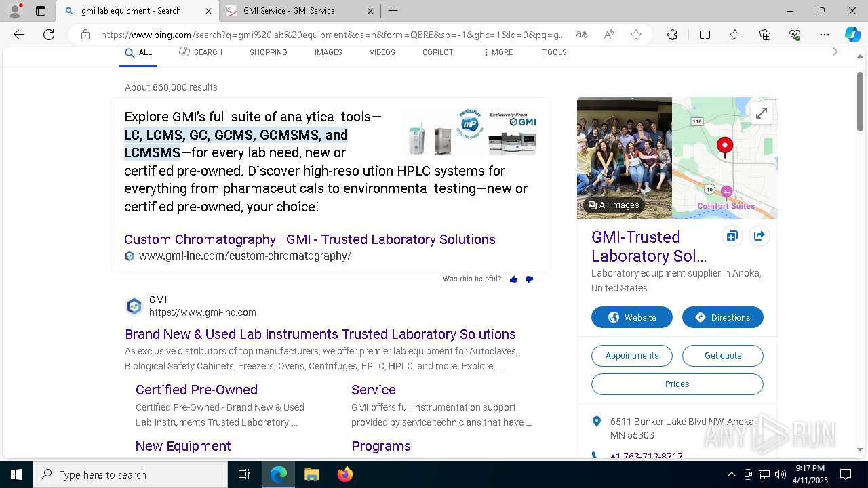
Task: Open Windows Start menu
Action: coord(16,474)
